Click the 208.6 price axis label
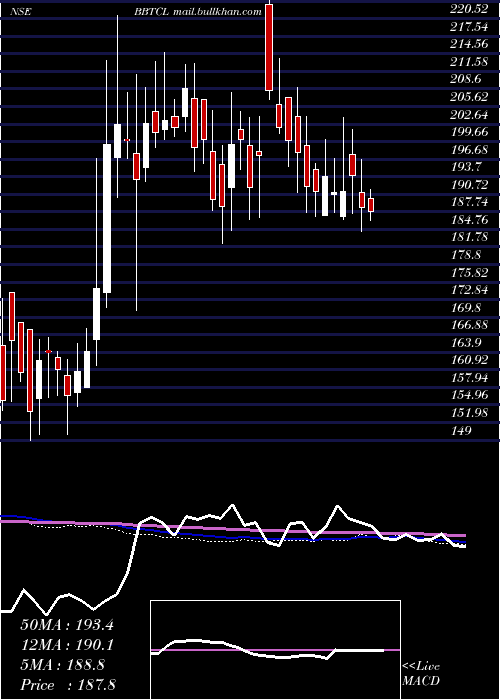 [465, 79]
